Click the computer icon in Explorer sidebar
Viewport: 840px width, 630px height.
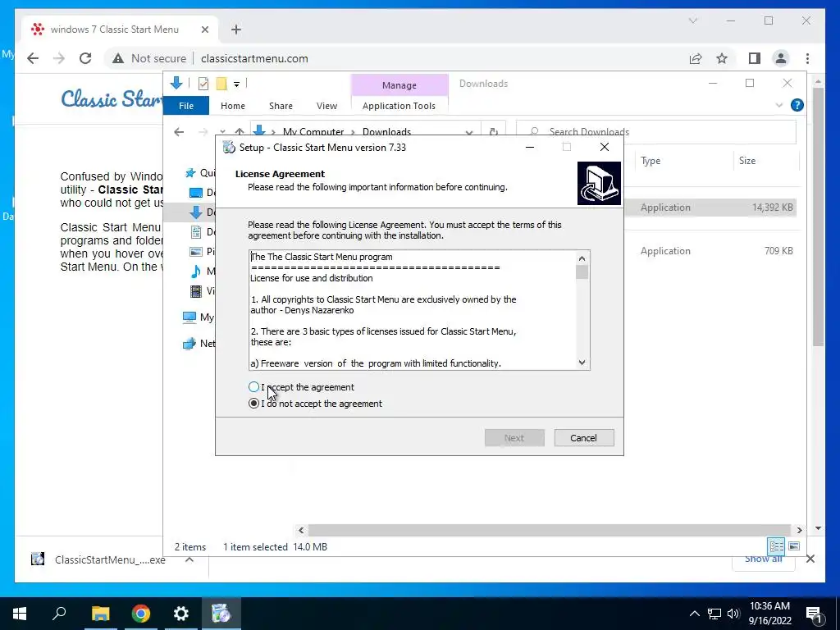pyautogui.click(x=189, y=317)
